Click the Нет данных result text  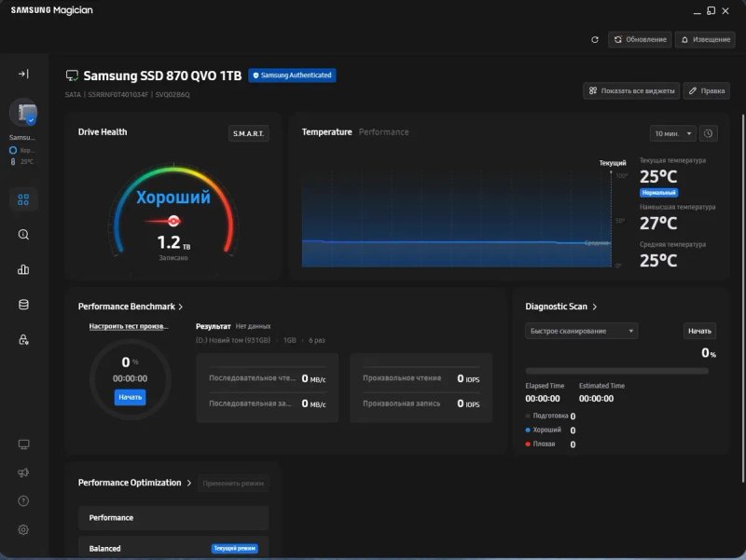click(253, 326)
